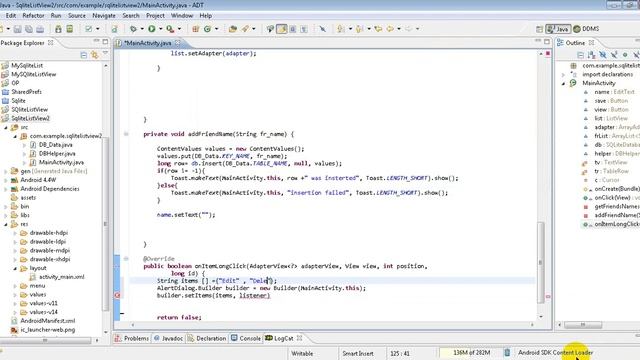Switch to the Java perspective button
Screen dimensions: 640x360
pos(558,29)
